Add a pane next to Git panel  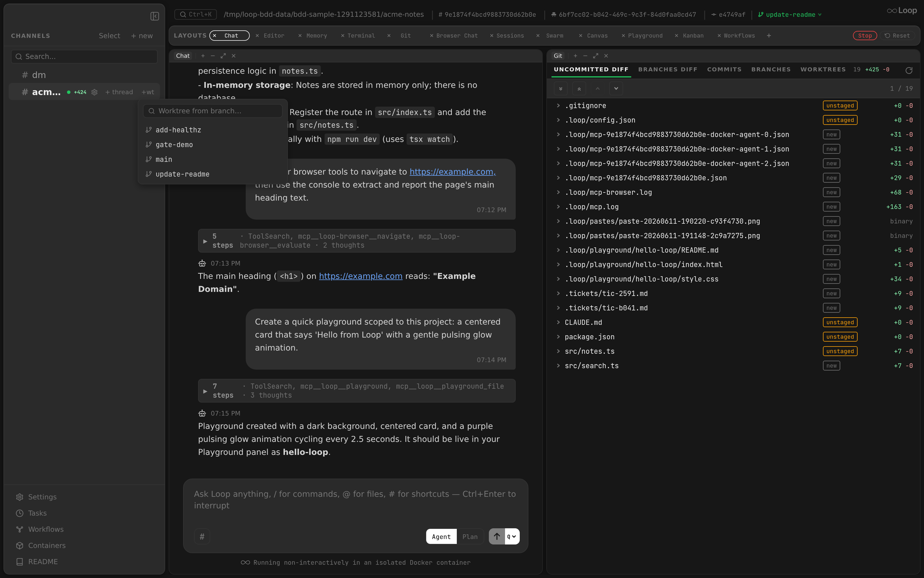point(575,56)
